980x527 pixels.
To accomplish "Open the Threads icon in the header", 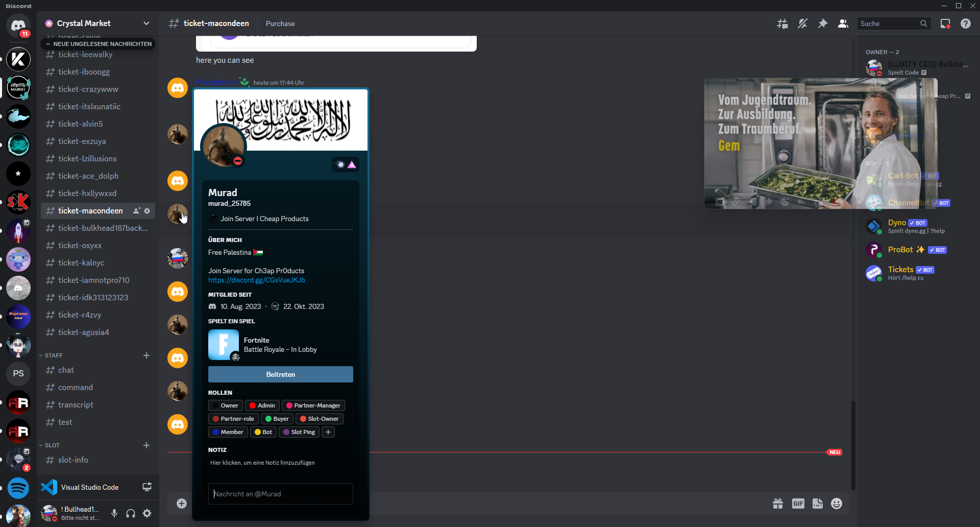I will click(x=782, y=23).
